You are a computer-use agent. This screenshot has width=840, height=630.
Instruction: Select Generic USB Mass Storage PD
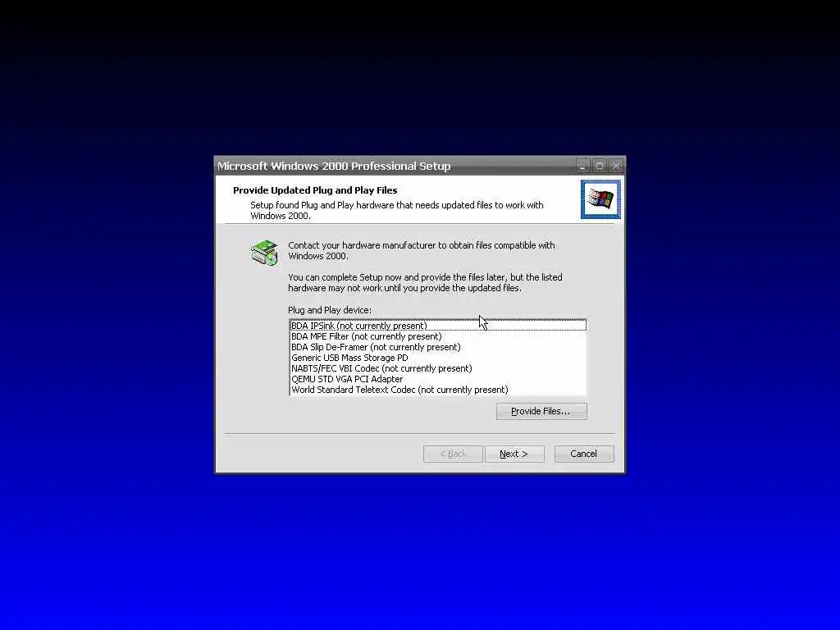point(438,358)
